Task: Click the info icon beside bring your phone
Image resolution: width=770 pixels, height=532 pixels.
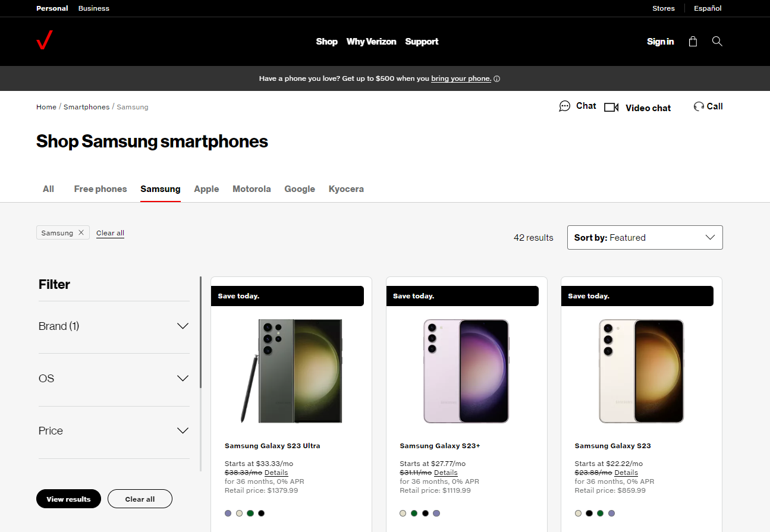Action: 497,79
